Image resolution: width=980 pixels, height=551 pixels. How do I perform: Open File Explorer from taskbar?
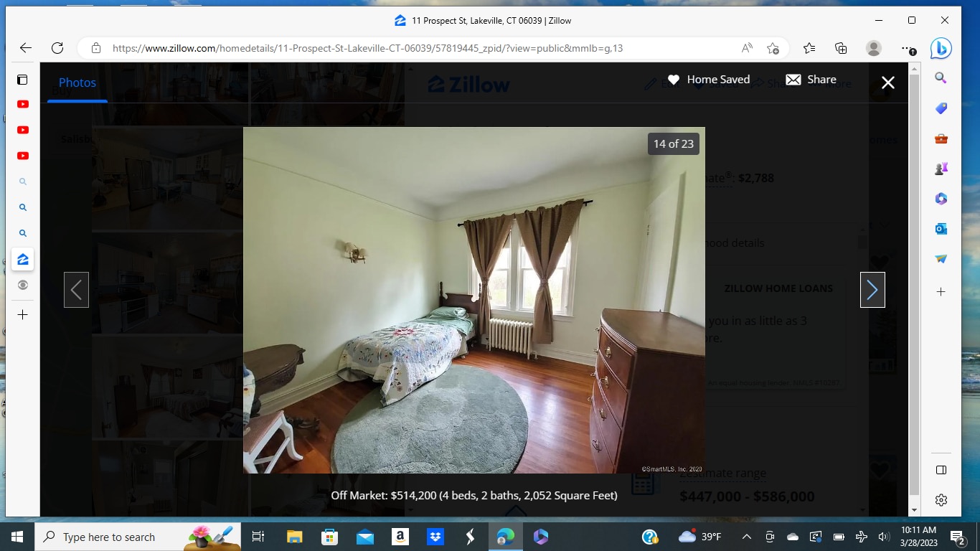[x=294, y=537]
